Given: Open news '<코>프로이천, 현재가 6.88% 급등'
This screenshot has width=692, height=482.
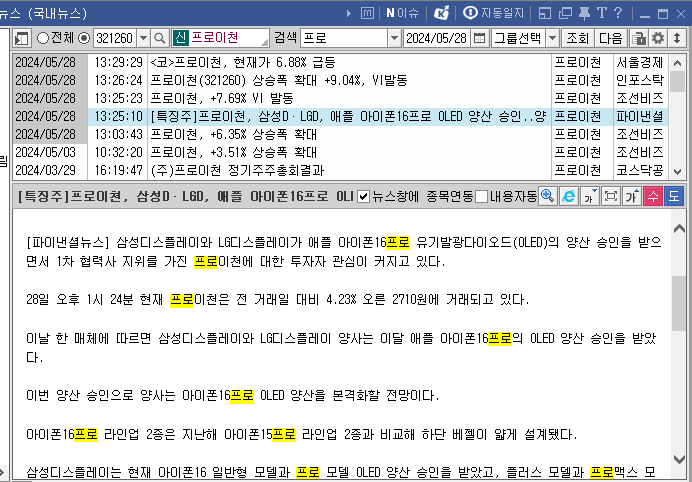Looking at the screenshot, I should (x=243, y=63).
